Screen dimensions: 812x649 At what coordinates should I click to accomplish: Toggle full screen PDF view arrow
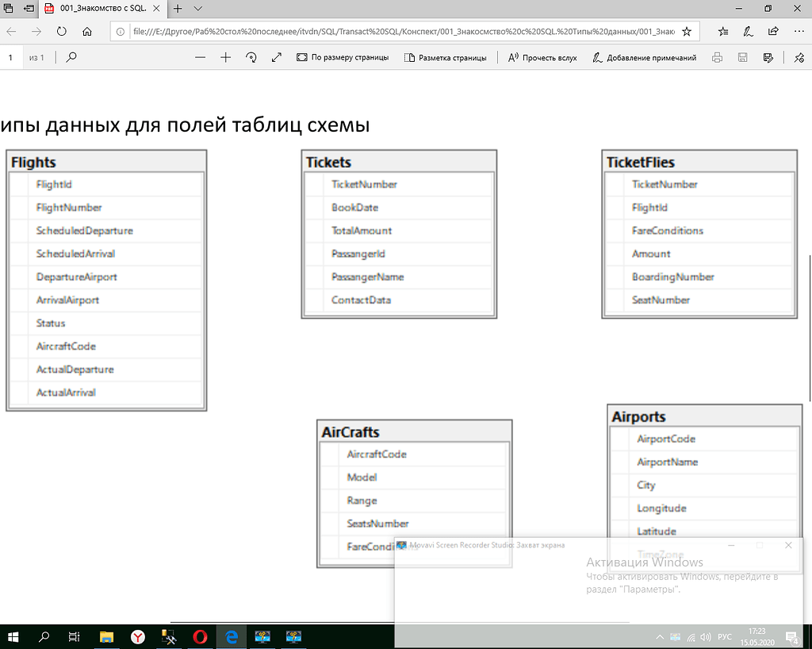(x=277, y=58)
